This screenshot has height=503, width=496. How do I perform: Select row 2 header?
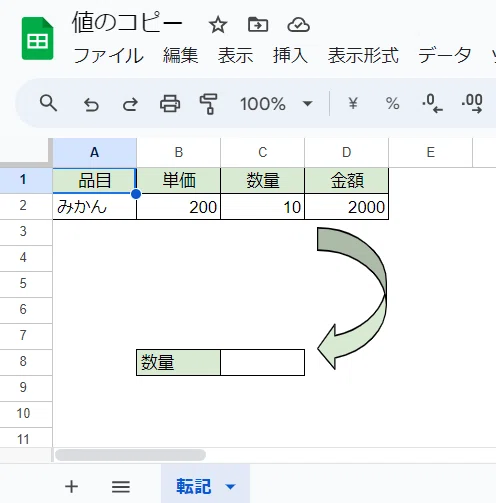pyautogui.click(x=26, y=206)
